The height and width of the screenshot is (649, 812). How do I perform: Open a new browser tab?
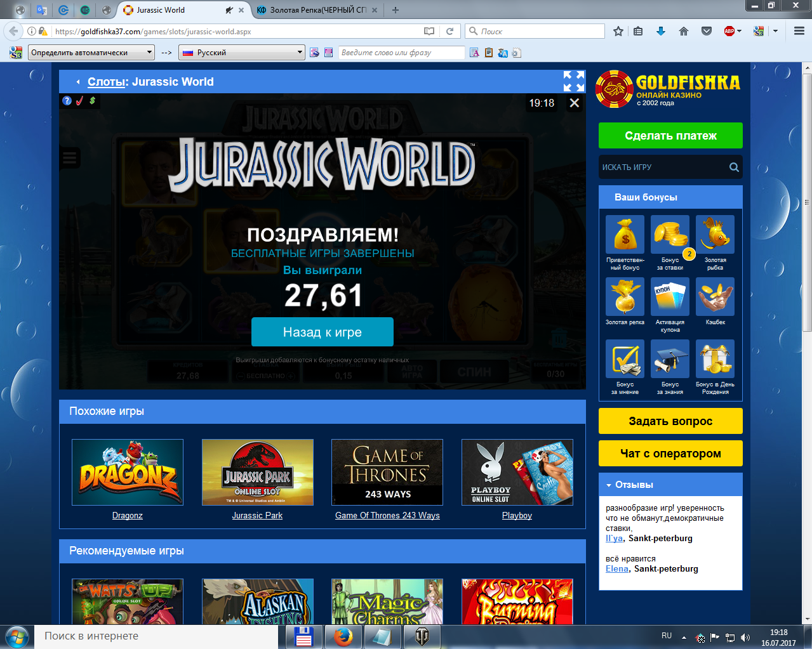(396, 10)
